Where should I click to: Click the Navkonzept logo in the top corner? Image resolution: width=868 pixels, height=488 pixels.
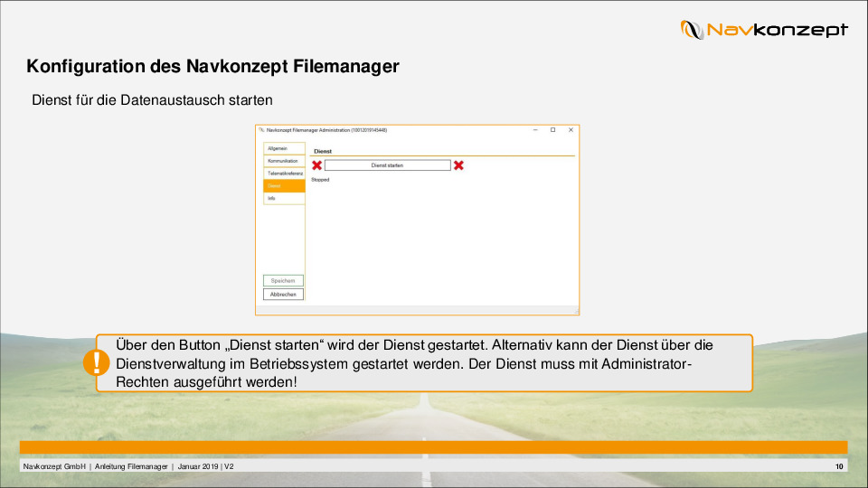764,30
